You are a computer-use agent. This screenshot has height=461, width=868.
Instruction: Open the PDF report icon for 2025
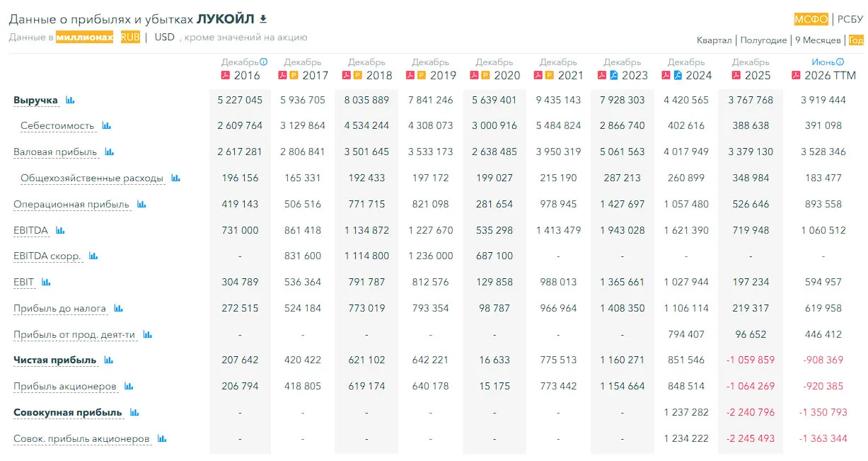click(736, 76)
